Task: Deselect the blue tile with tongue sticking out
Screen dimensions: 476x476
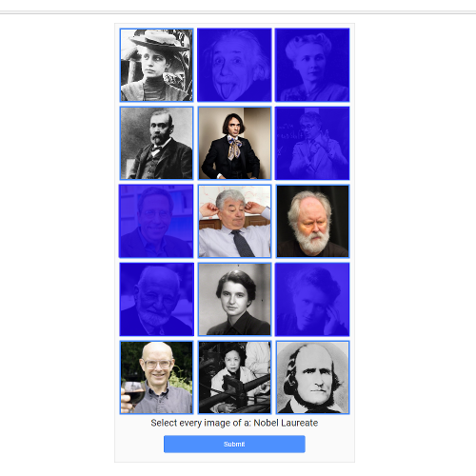Action: pos(234,65)
